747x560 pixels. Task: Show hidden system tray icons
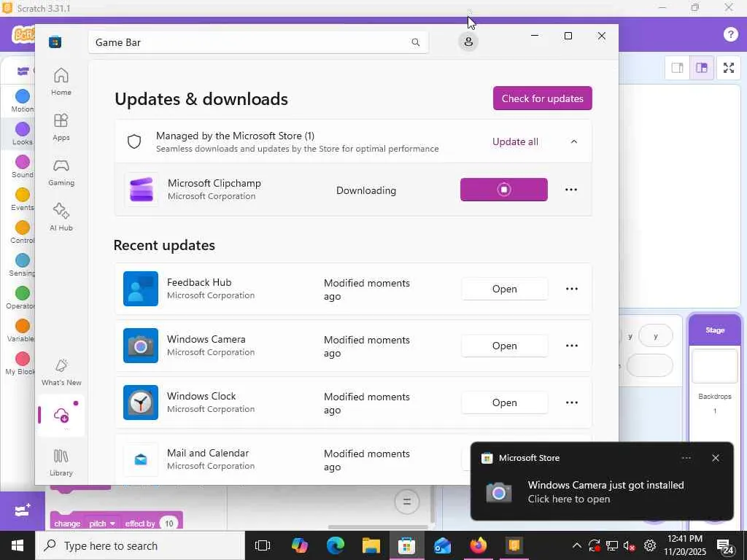coord(576,545)
